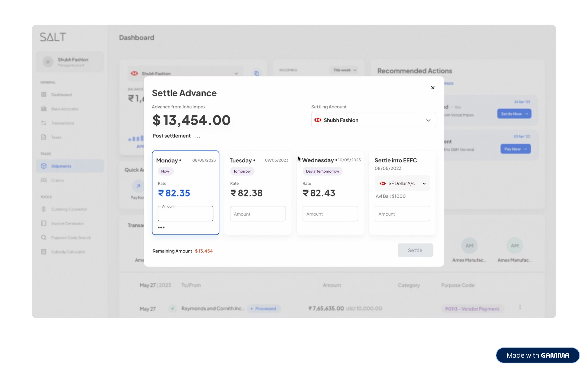
Task: Go to Bank Accounts in sidebar
Action: tap(64, 109)
